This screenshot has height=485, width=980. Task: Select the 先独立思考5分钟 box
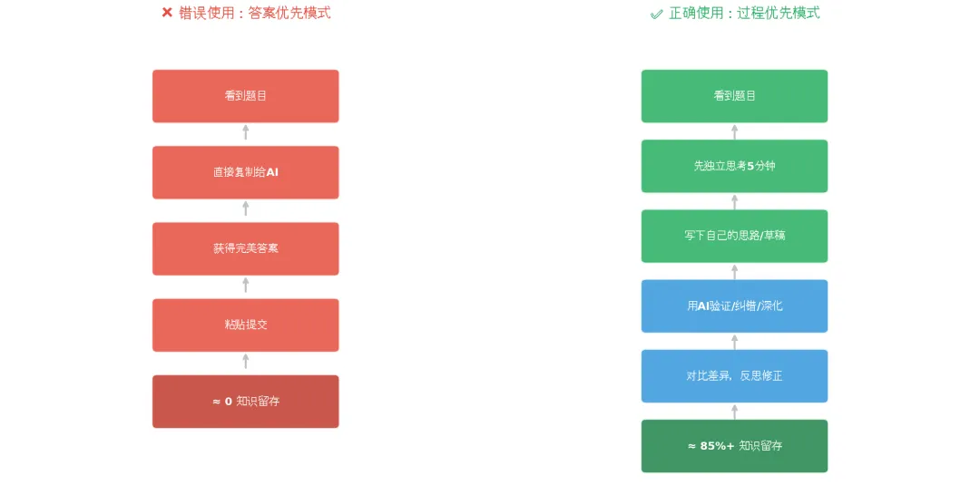click(x=734, y=166)
